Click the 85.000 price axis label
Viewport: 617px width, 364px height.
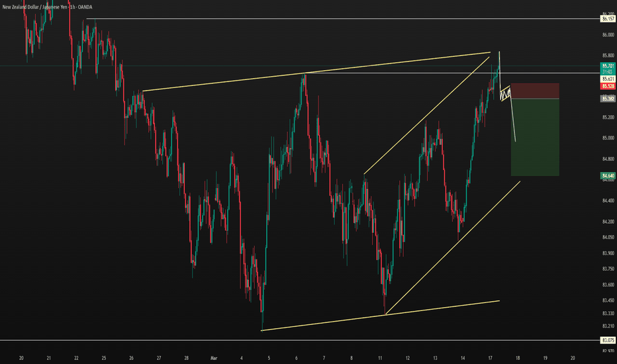608,138
